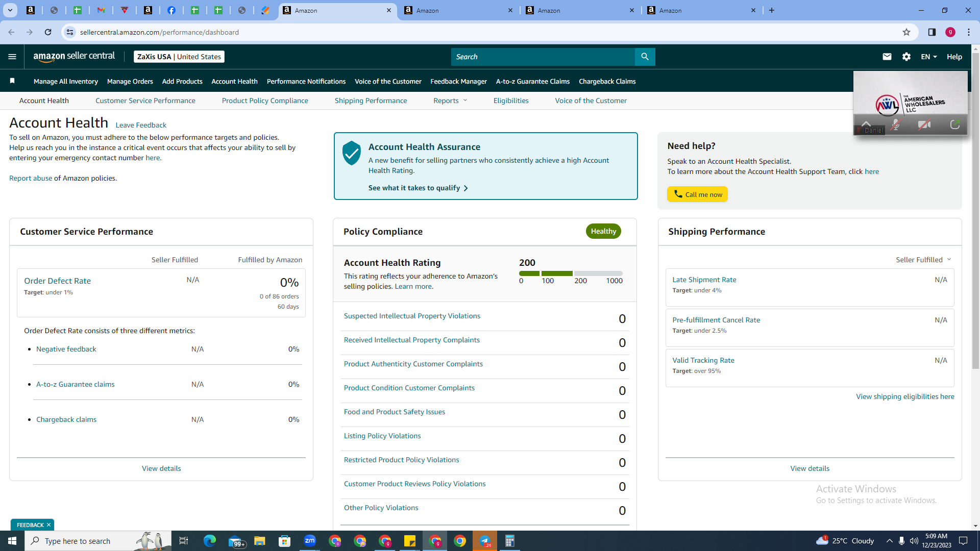Go back with the browser back arrow
Image resolution: width=980 pixels, height=551 pixels.
11,32
